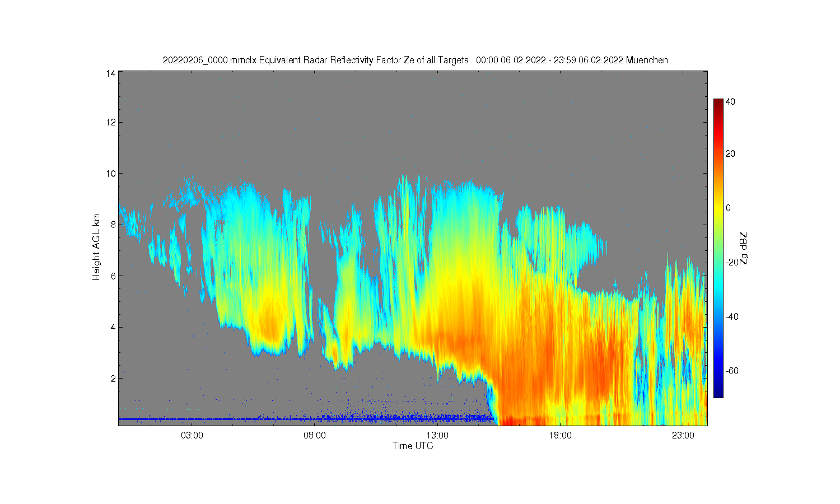Screen dimensions: 840x504
Task: Click the 'Muenchen' station name in the title
Action: 647,60
